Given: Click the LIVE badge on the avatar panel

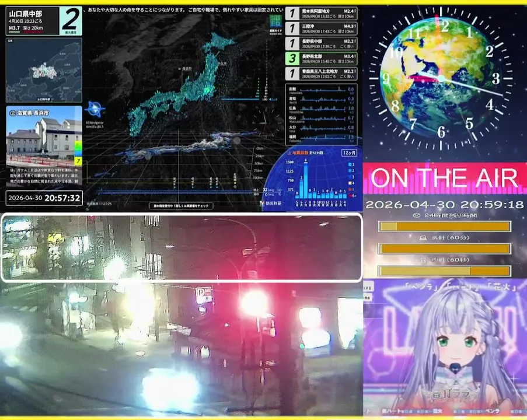Looking at the screenshot, I should point(368,288).
